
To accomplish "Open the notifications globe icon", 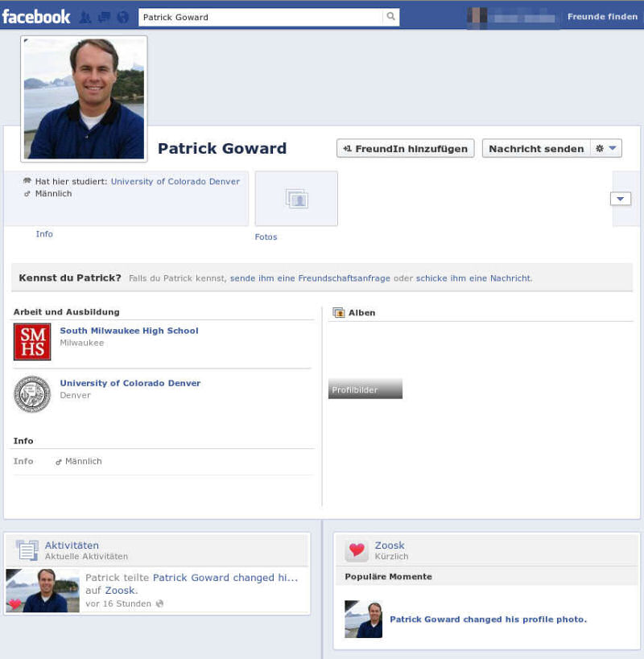I will coord(122,17).
